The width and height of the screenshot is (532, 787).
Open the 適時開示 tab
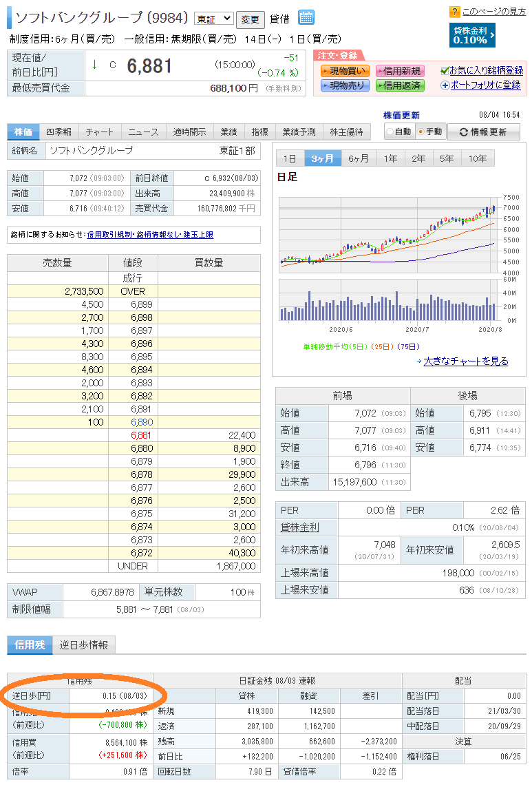tap(190, 132)
